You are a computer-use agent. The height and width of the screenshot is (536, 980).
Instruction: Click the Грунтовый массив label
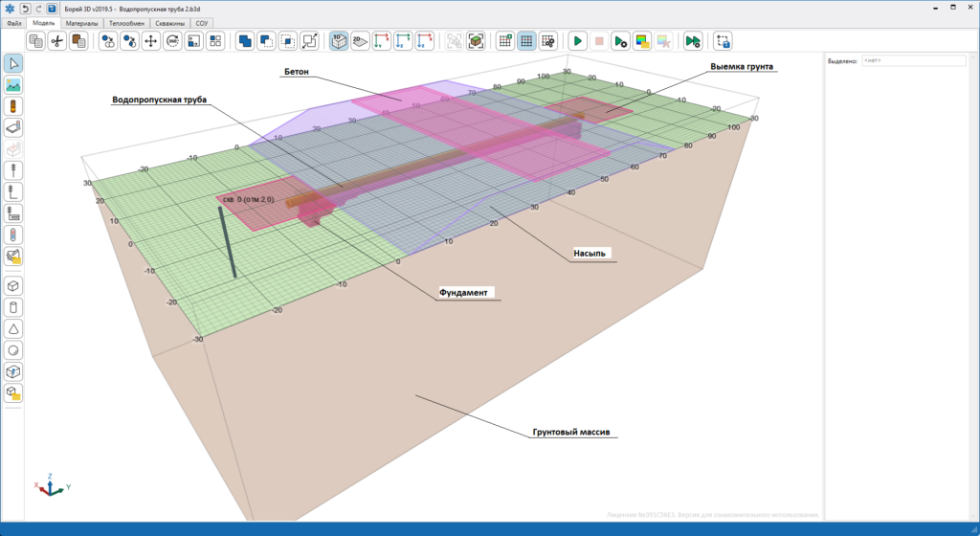571,432
